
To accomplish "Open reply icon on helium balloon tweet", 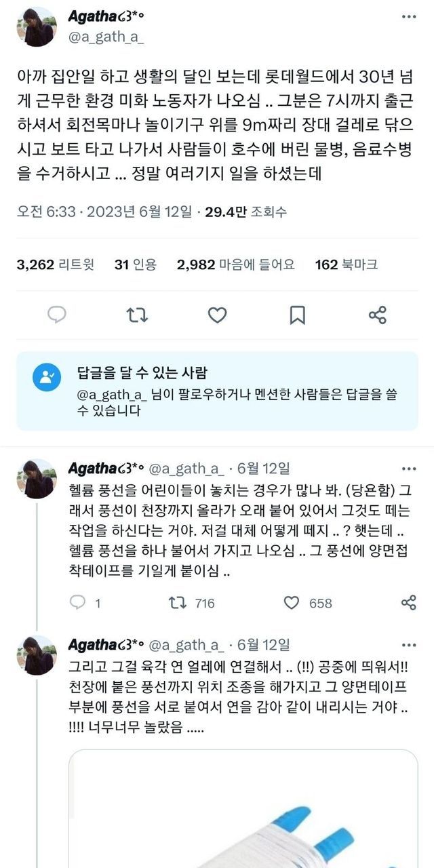I will (79, 603).
